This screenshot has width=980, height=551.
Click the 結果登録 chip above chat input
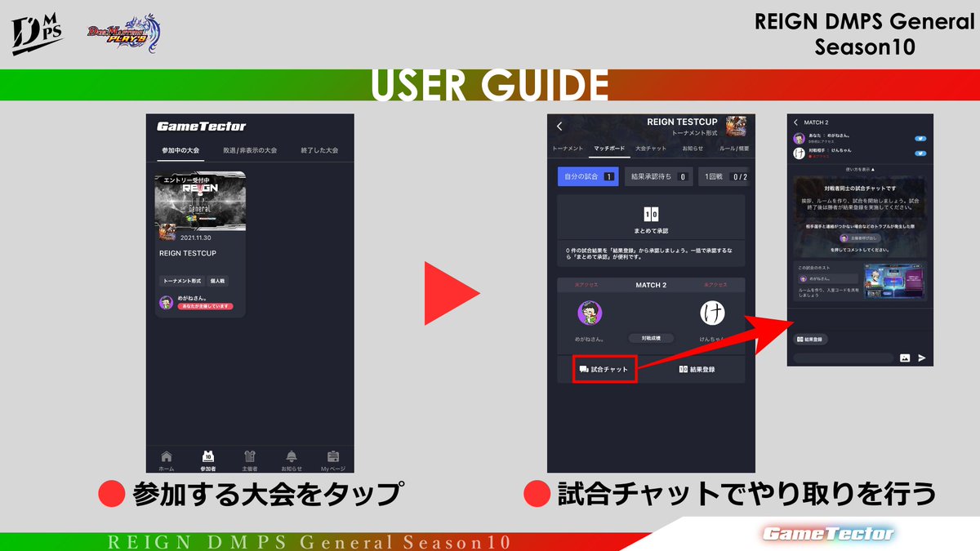pyautogui.click(x=809, y=338)
